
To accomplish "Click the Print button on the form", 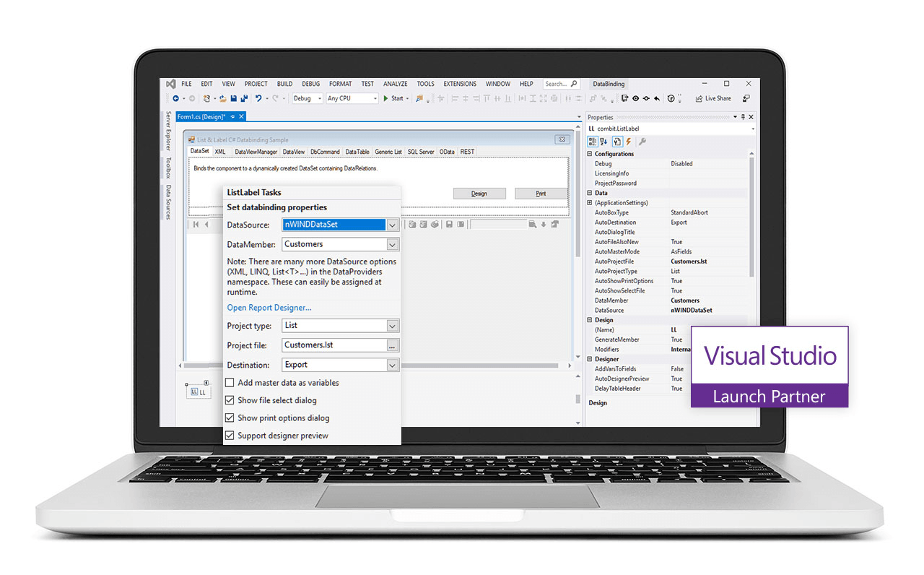I will point(541,194).
